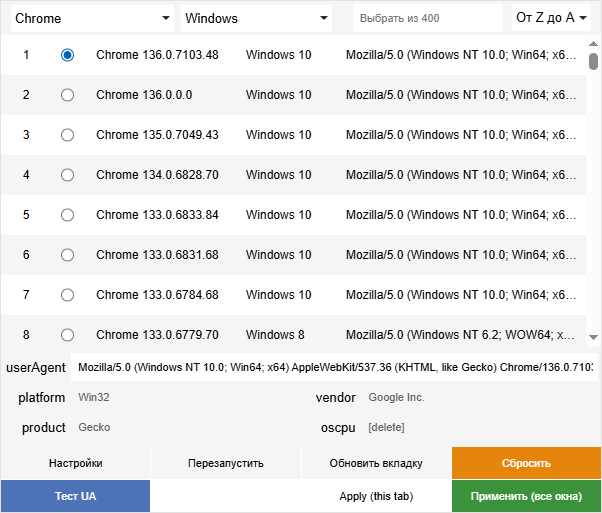Open the 'От Z до А' sort dropdown
The height and width of the screenshot is (513, 602).
551,18
